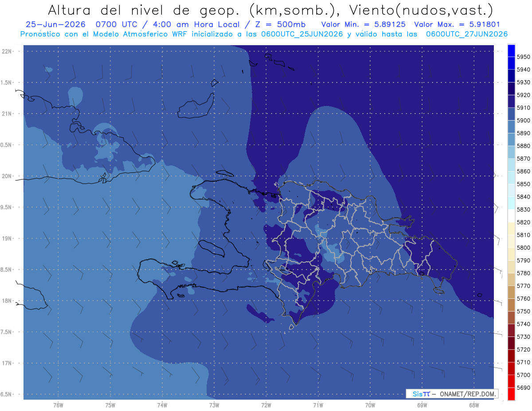Screen dimensions: 532x411
Task: Click the '75W' longitude label
Action: [x=110, y=405]
